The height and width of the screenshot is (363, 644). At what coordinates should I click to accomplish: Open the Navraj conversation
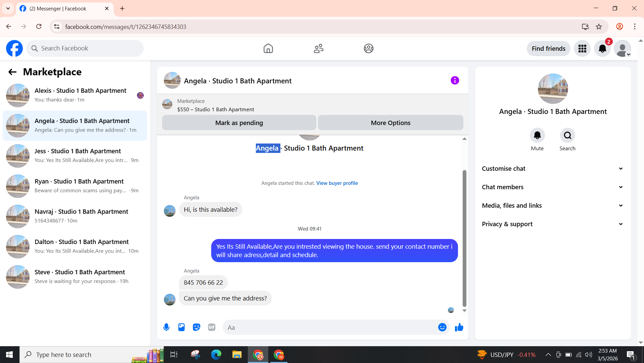click(75, 216)
